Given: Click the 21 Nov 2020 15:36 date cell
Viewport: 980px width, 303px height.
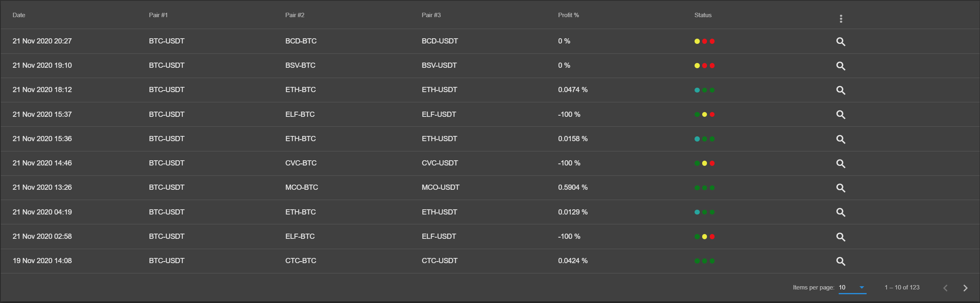Looking at the screenshot, I should coord(42,139).
